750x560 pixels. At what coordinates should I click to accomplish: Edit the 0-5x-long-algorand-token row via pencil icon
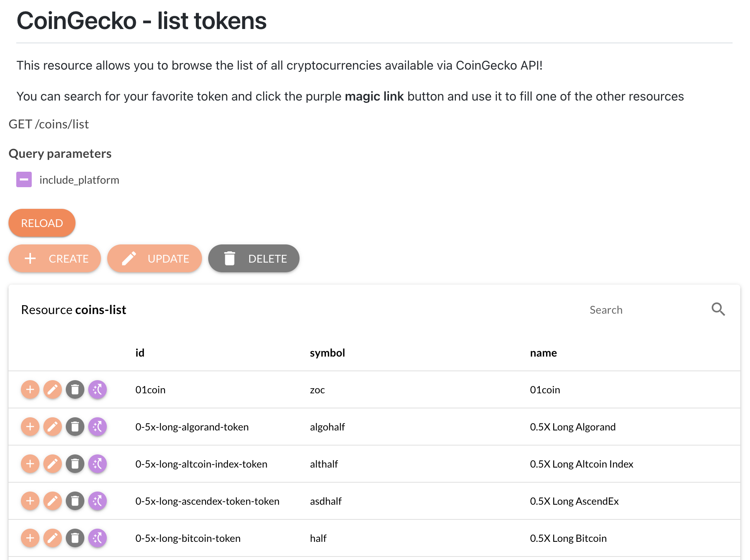tap(53, 427)
